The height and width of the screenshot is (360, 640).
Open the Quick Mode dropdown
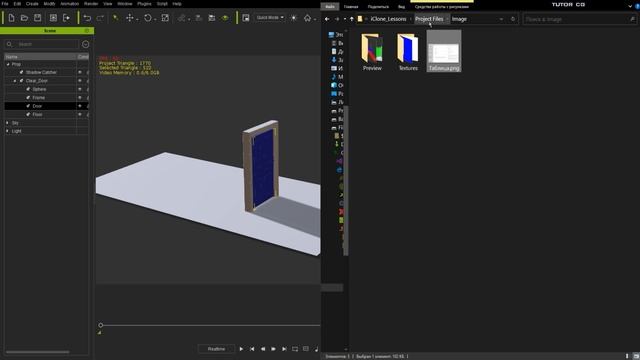pyautogui.click(x=270, y=18)
